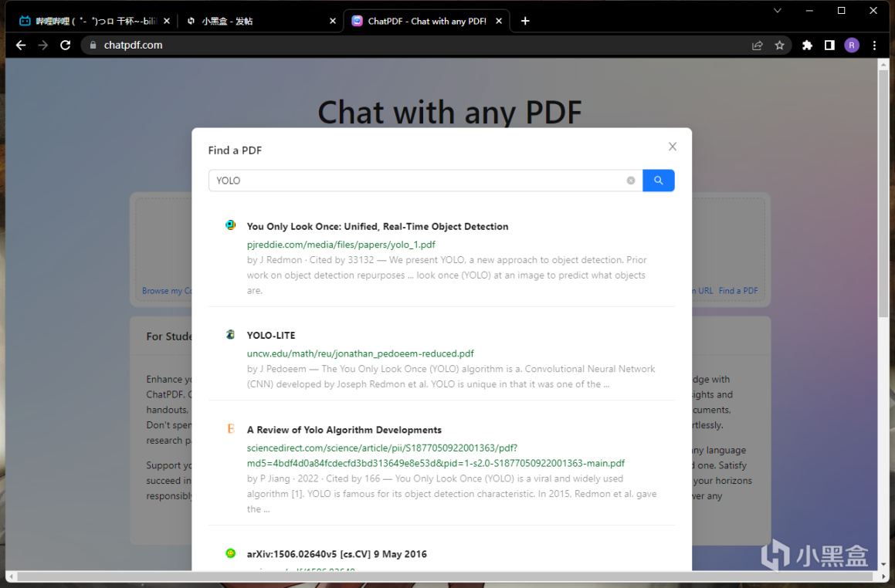Screen dimensions: 895x588
Task: Open the pjreddie.com yolo_1.pdf link
Action: point(341,244)
